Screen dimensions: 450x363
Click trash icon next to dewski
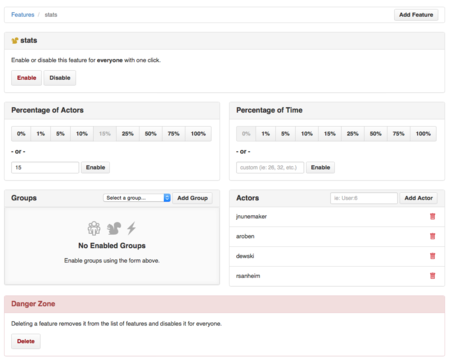click(x=432, y=256)
